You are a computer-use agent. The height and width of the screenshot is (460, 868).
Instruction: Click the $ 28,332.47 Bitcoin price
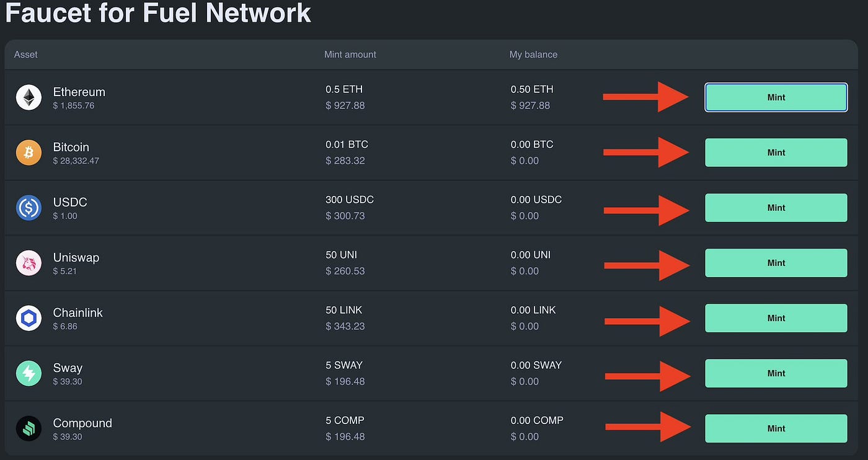[x=76, y=161]
